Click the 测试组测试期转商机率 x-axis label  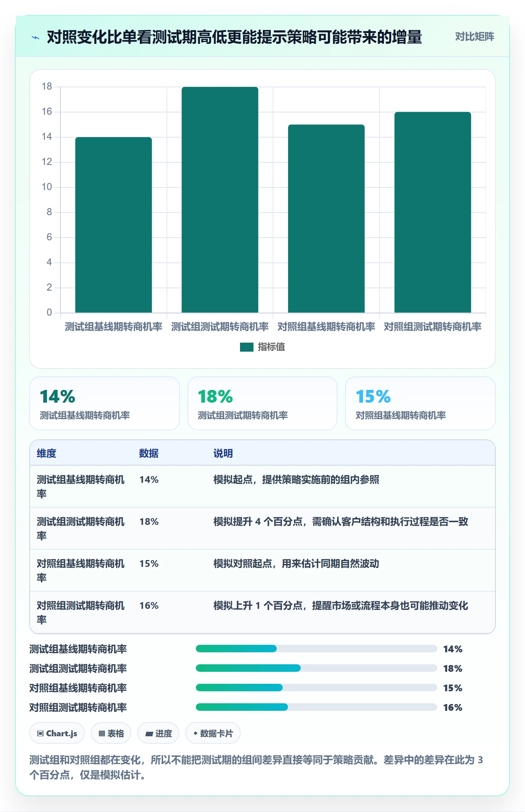pyautogui.click(x=220, y=327)
